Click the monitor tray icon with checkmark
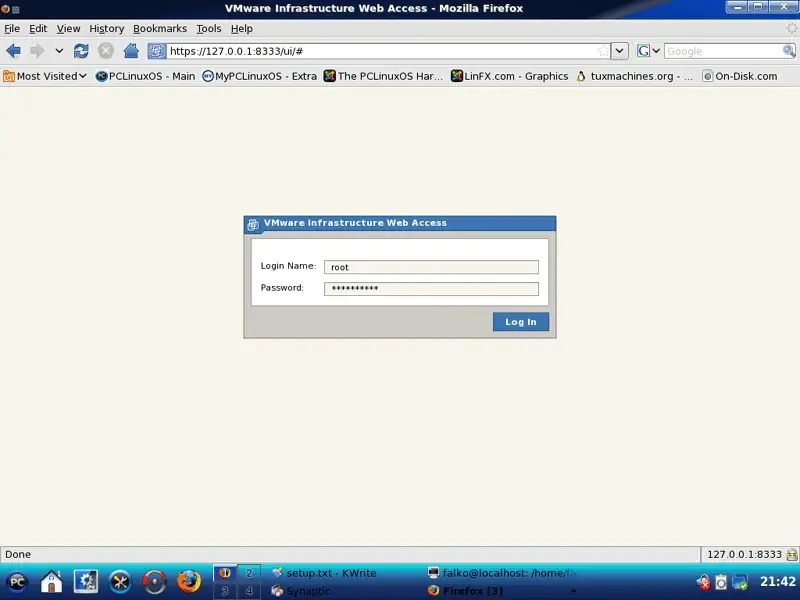This screenshot has height=600, width=800. [x=740, y=582]
